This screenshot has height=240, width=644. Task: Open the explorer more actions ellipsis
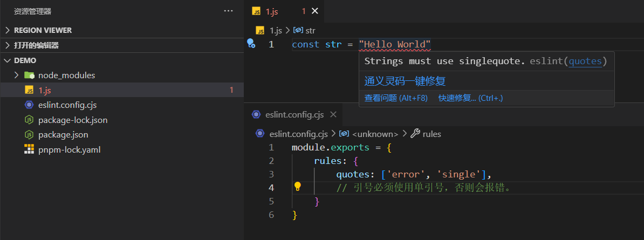[x=228, y=11]
